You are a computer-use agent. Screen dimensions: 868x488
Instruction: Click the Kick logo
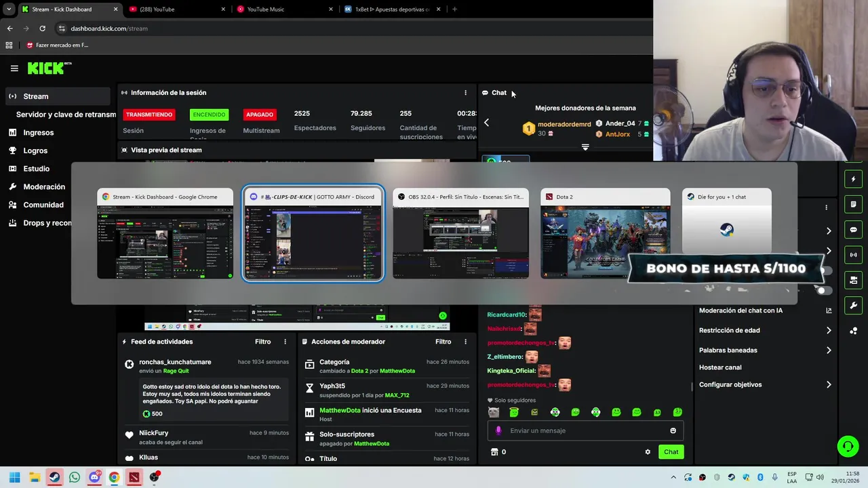[49, 68]
